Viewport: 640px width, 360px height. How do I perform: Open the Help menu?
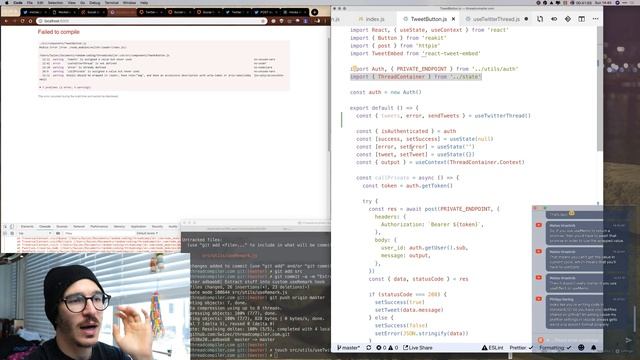(144, 2)
